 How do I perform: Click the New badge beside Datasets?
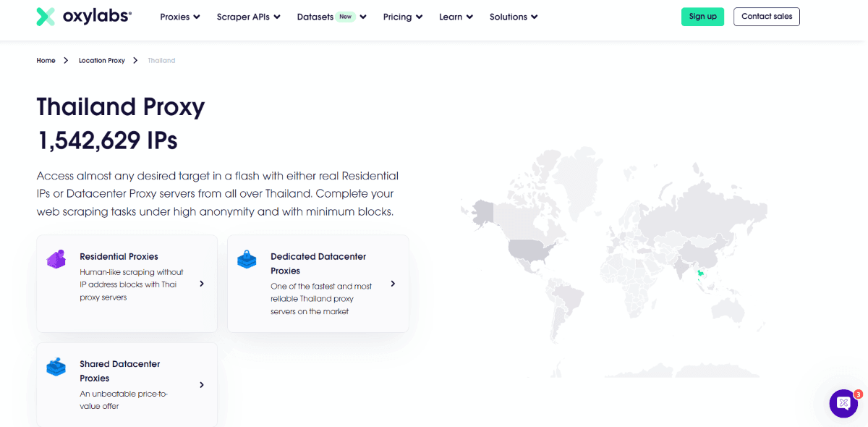click(346, 17)
